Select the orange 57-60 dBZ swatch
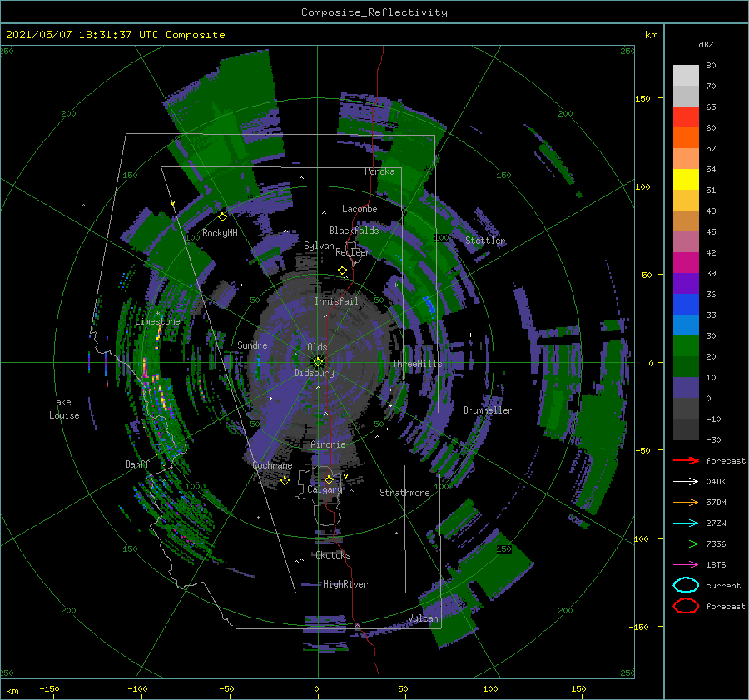The width and height of the screenshot is (749, 700). pos(686,138)
